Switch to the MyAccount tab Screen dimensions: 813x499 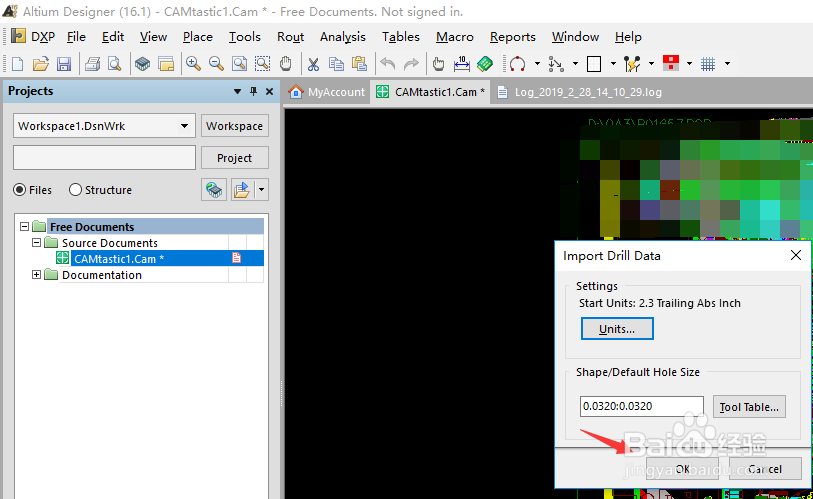click(327, 92)
